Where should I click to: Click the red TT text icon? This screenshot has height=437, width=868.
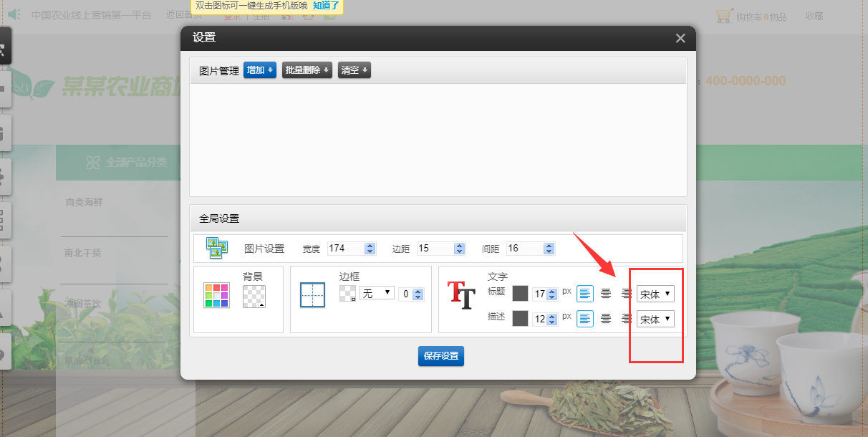point(460,294)
